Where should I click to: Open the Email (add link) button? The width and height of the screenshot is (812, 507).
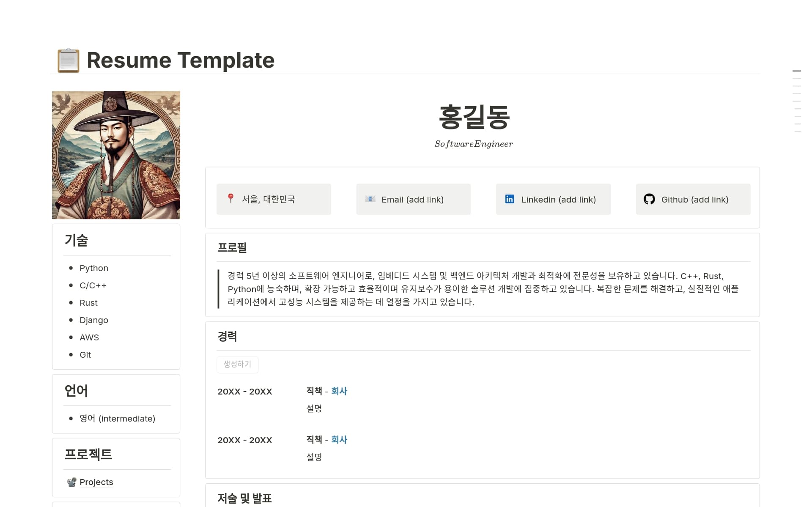click(x=413, y=199)
